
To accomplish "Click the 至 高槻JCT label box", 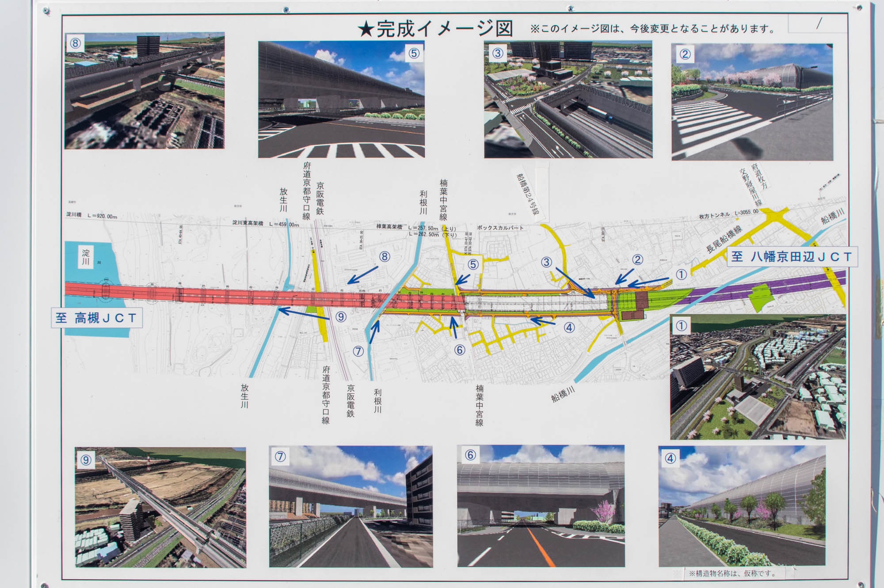I will (96, 318).
